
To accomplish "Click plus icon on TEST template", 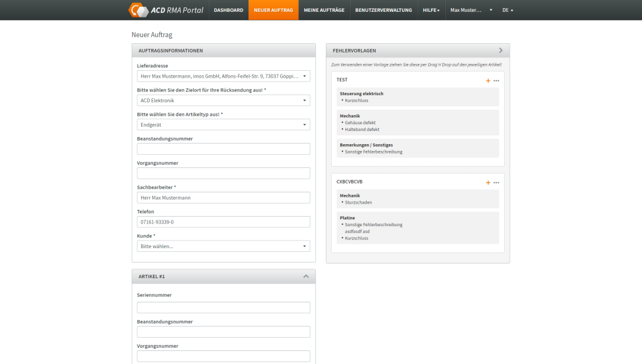I will pos(488,81).
